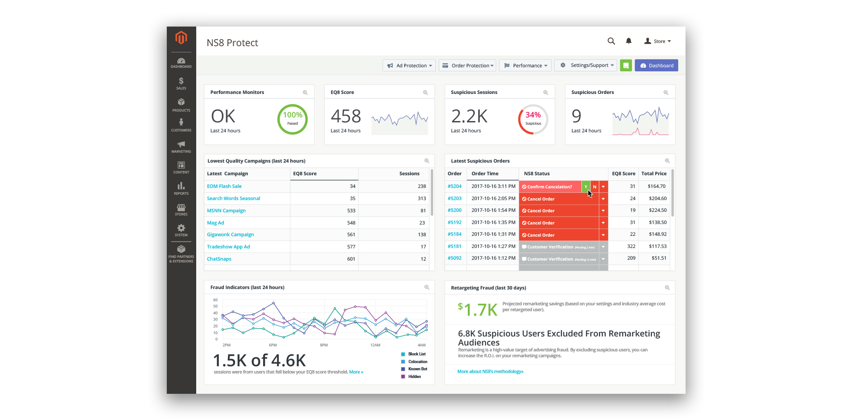This screenshot has height=420, width=868.
Task: Zoom into EQ8 Score panel
Action: click(425, 93)
